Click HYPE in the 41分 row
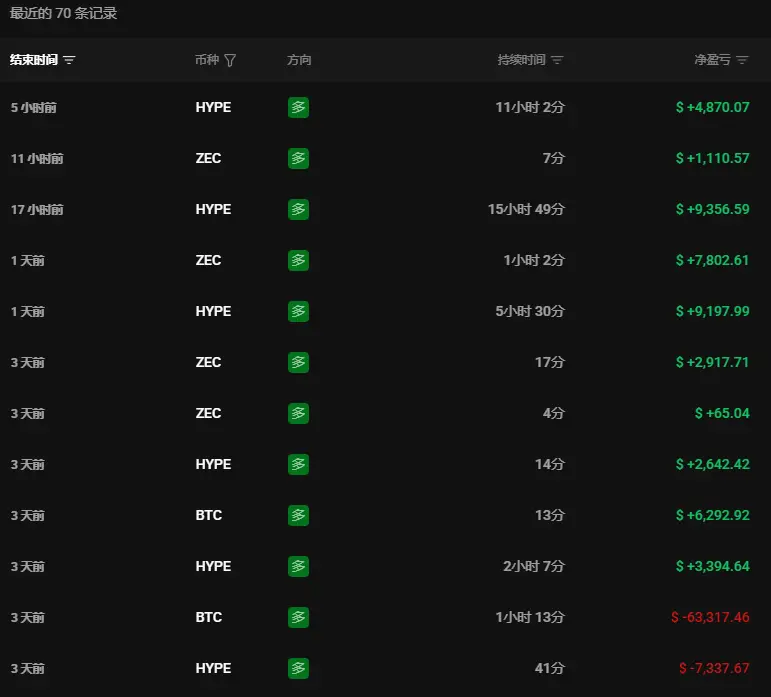 213,668
